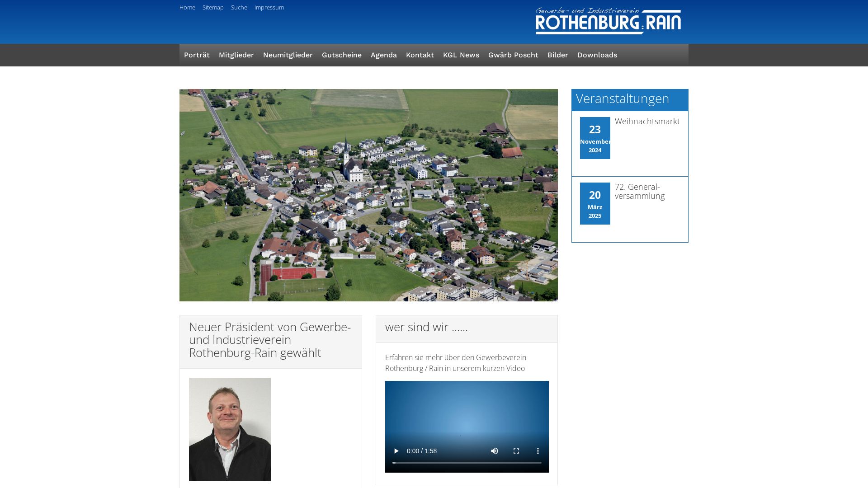The height and width of the screenshot is (488, 868).
Task: Click the new president's portrait photo
Action: pos(230,429)
